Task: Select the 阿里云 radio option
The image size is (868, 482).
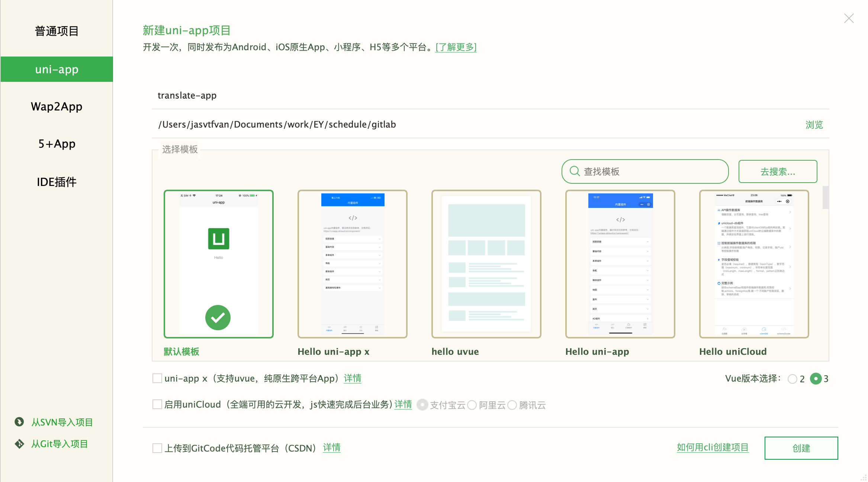Action: (472, 405)
